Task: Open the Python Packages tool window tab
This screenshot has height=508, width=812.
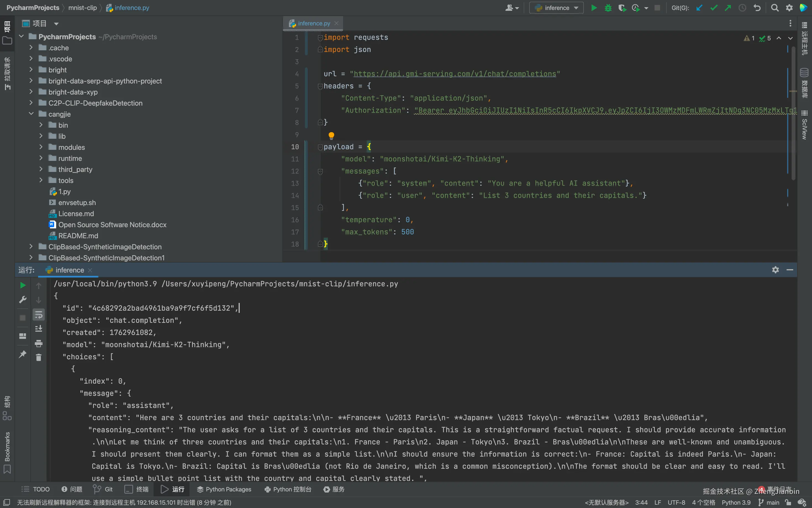Action: coord(224,489)
